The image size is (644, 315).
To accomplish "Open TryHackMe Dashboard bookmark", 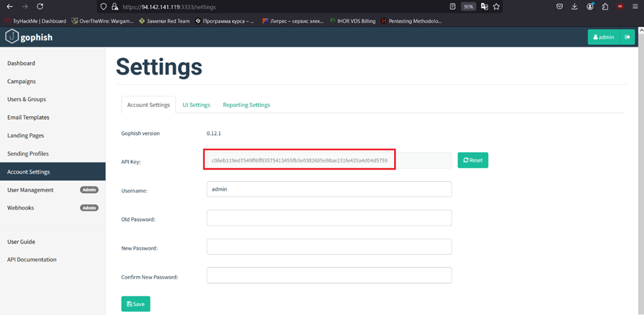I will (x=35, y=21).
